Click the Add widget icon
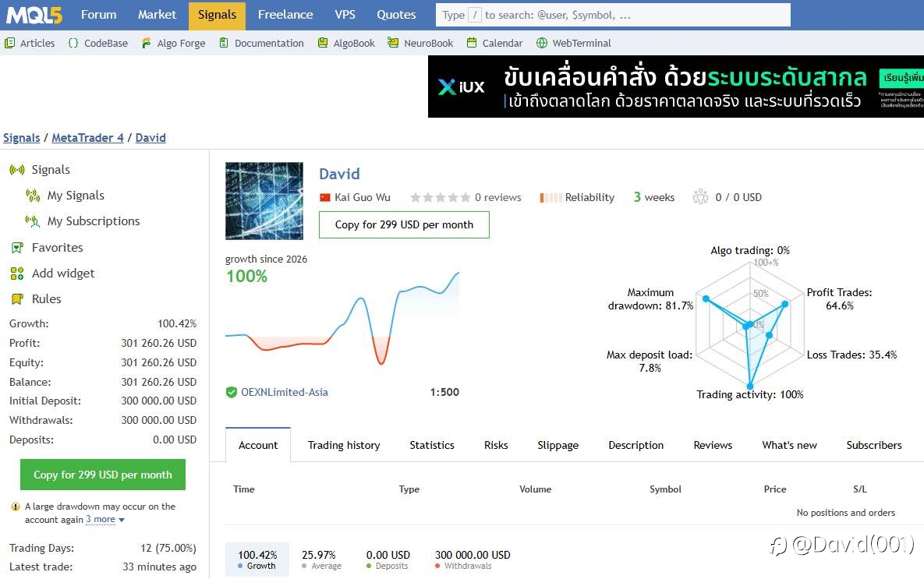The width and height of the screenshot is (924, 579). tap(17, 274)
